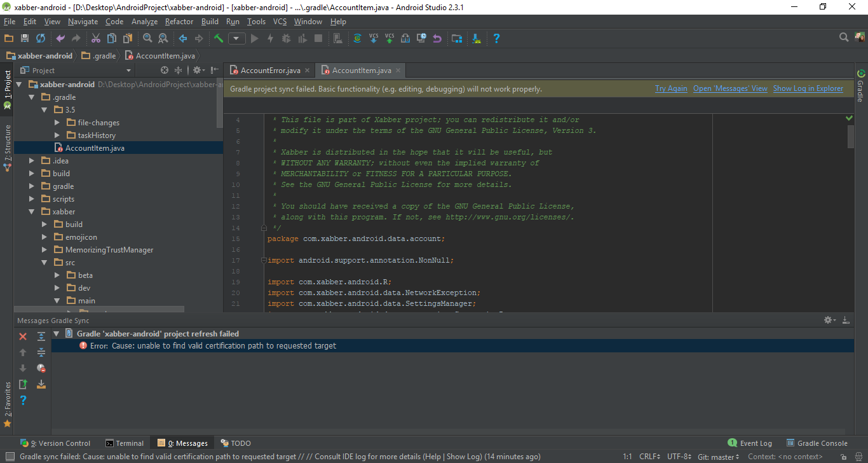Click the VCS Update Project icon
868x463 pixels.
point(374,38)
